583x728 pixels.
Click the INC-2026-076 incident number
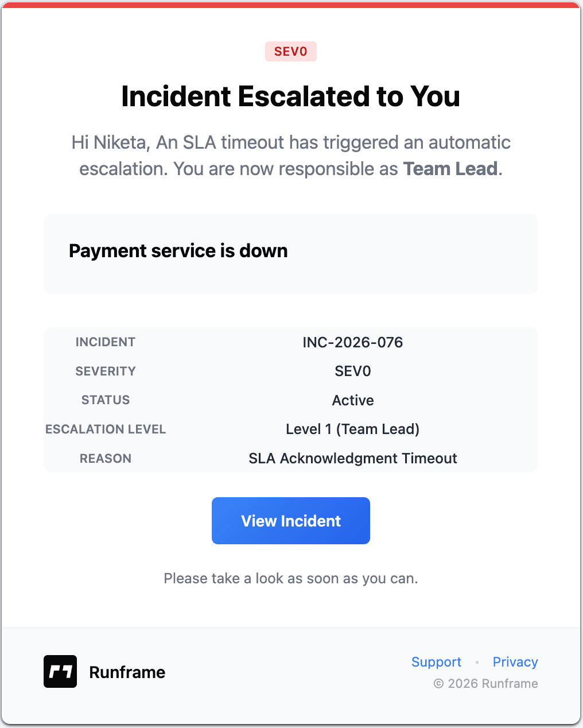point(352,342)
